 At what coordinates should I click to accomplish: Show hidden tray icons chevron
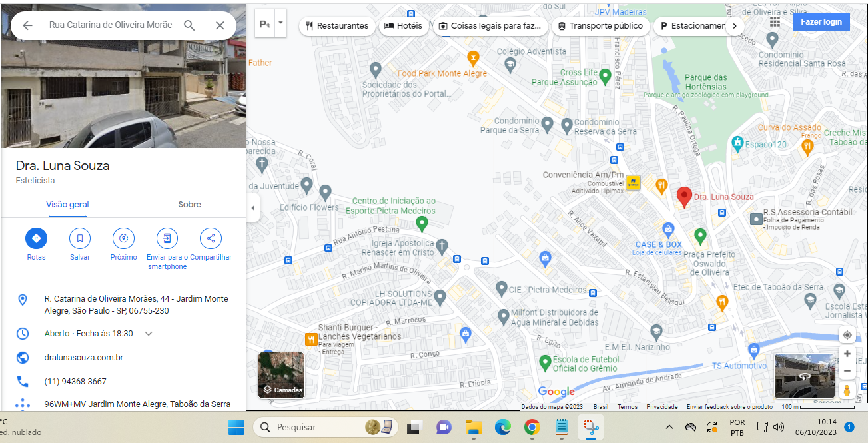(669, 427)
